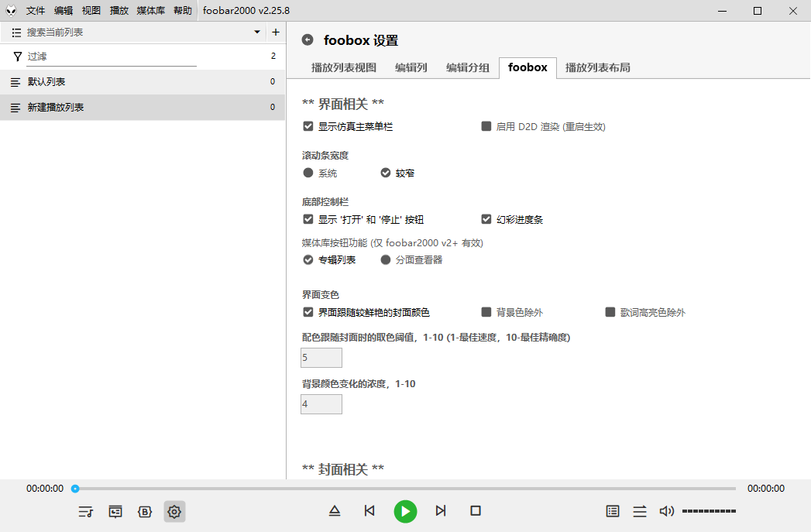Screen dimensions: 811x532
Task: Click the 过滤 filter input field
Action: [112, 57]
